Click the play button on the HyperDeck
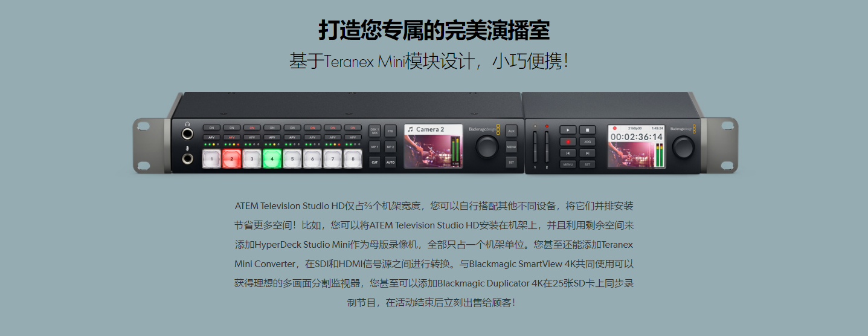868x336 pixels. (x=568, y=129)
